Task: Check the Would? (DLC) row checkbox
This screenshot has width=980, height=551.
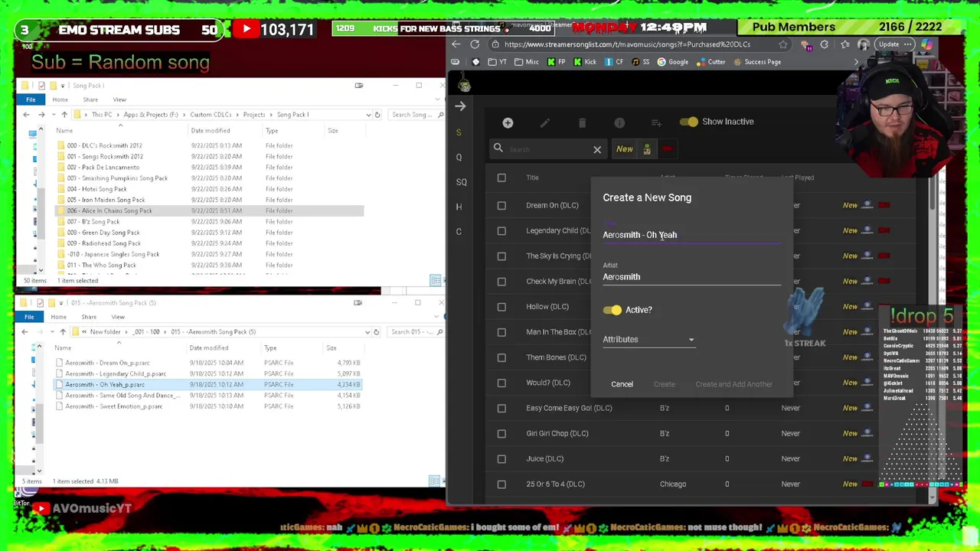Action: 501,383
